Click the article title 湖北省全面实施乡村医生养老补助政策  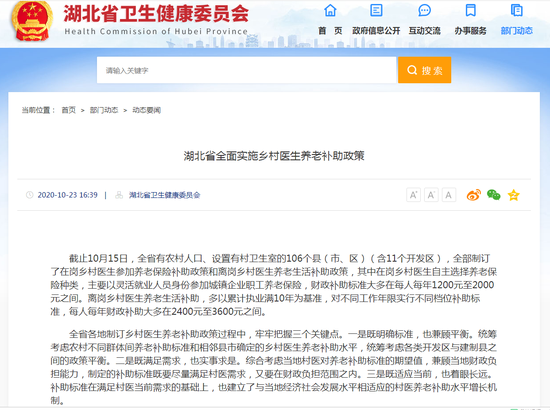pyautogui.click(x=274, y=156)
